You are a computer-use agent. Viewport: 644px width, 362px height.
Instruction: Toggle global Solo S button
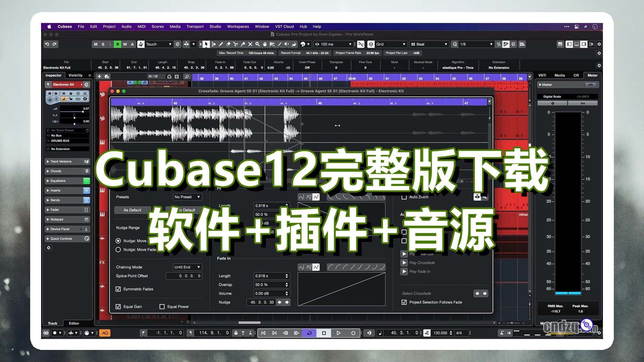pos(103,44)
